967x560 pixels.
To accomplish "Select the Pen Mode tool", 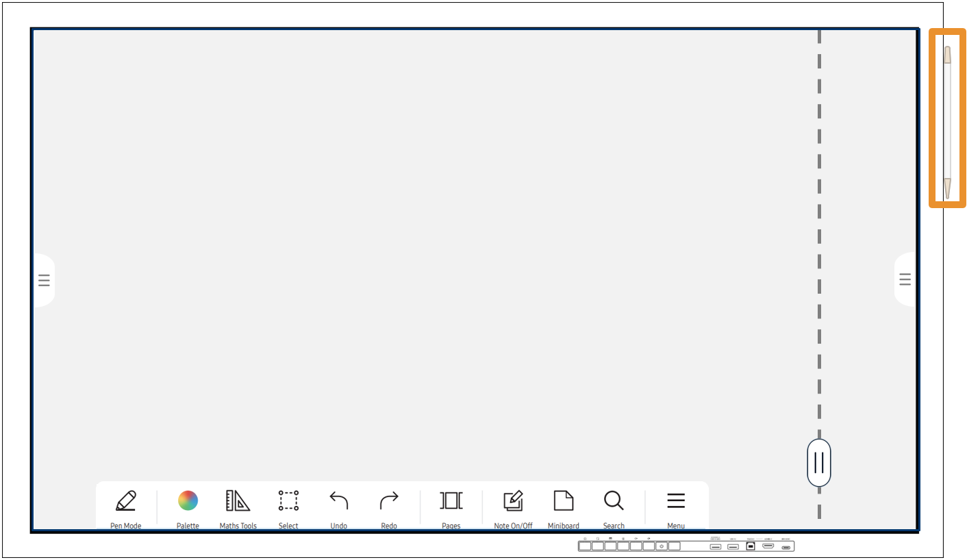I will click(x=126, y=501).
